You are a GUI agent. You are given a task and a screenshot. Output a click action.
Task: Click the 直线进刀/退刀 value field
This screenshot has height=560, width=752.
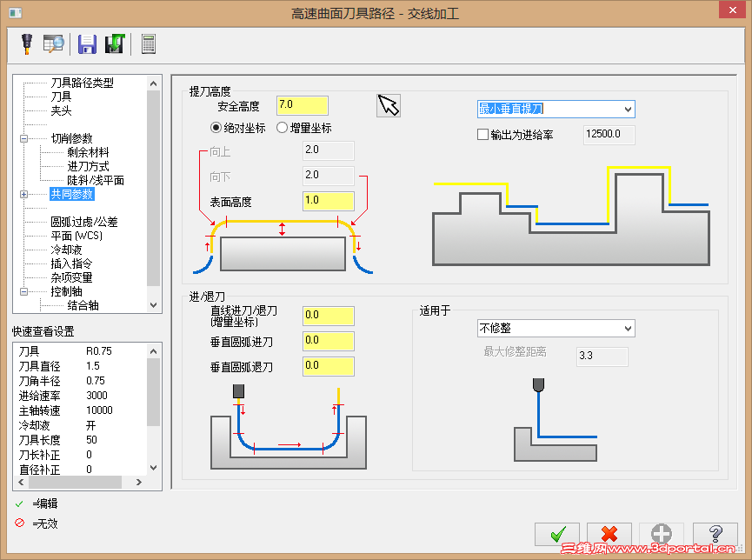pos(329,316)
